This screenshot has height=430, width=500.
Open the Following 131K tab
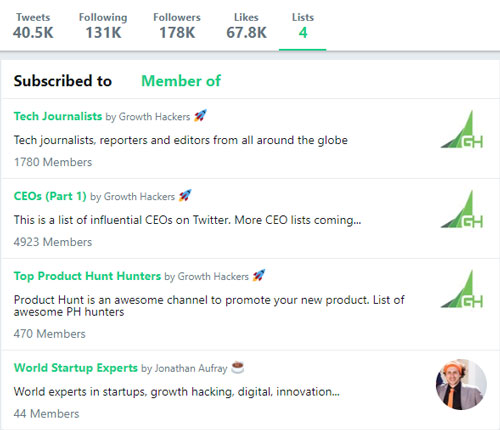click(103, 26)
